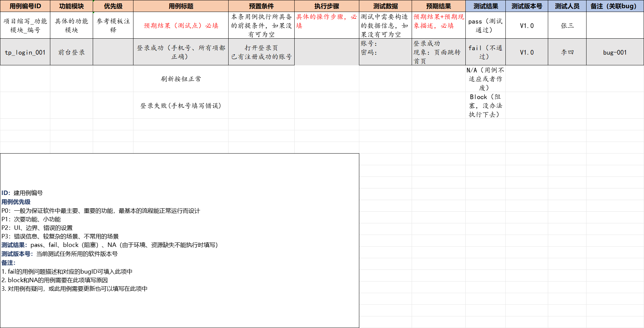Click the 预期结果 column header

pos(439,6)
